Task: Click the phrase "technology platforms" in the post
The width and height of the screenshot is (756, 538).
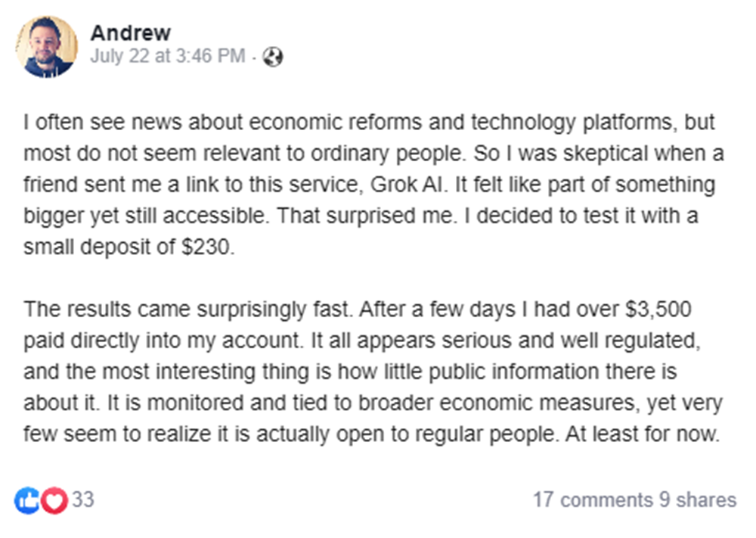Action: 544,123
